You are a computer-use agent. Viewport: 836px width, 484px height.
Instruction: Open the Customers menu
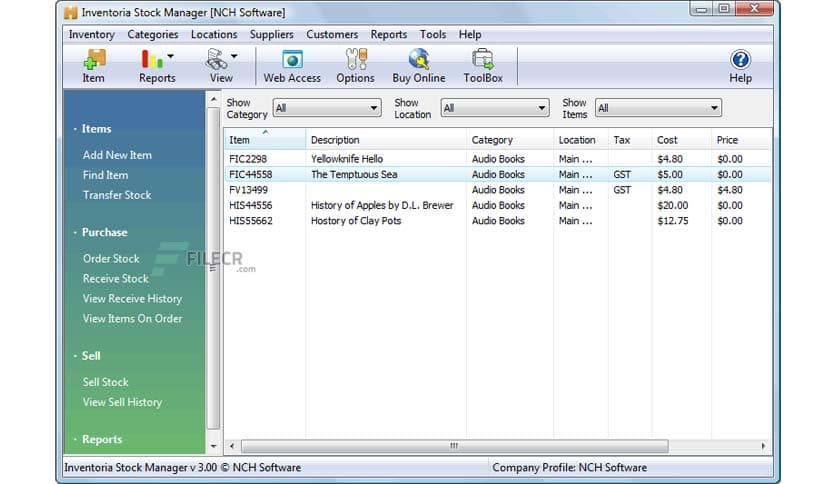pyautogui.click(x=332, y=34)
